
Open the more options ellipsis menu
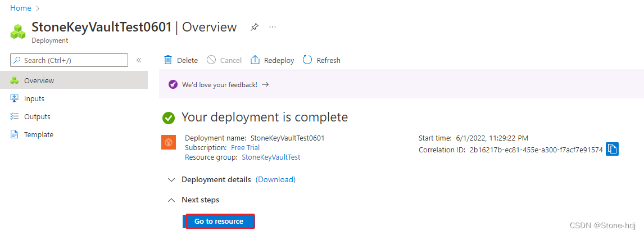(x=273, y=27)
